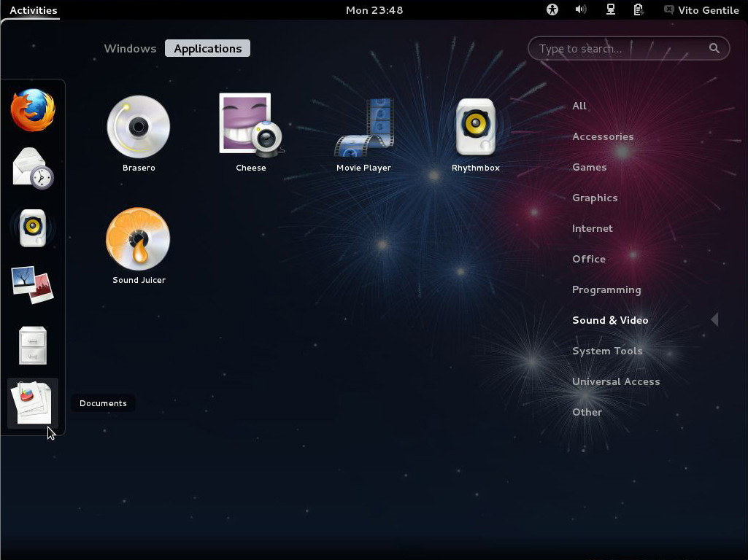
Task: Open the Files cabinet icon in dash
Action: [x=33, y=345]
